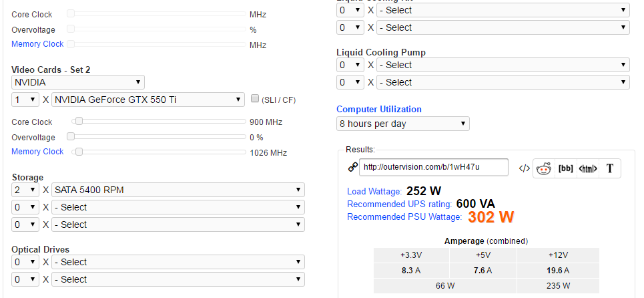Viewport: 644px width, 298px height.
Task: Click the Recommended PSU Wattage link
Action: coord(404,217)
